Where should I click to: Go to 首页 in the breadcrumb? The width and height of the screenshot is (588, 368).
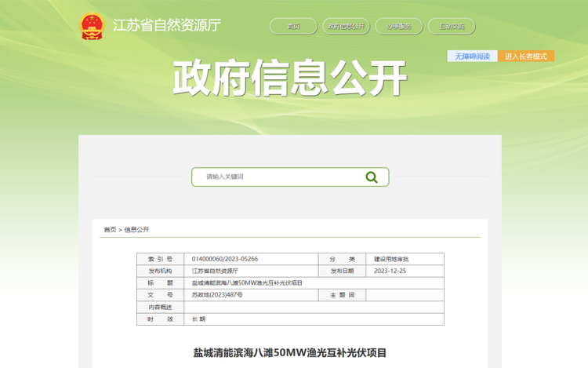click(x=110, y=230)
